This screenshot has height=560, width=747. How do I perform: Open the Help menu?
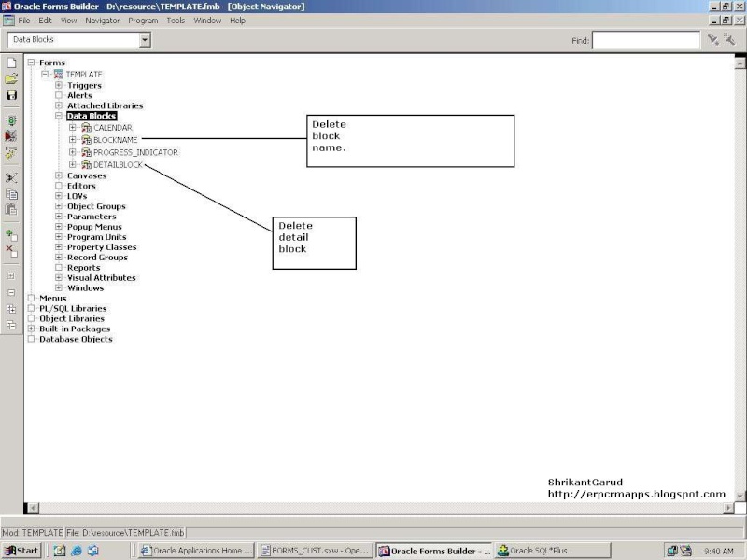pos(237,21)
